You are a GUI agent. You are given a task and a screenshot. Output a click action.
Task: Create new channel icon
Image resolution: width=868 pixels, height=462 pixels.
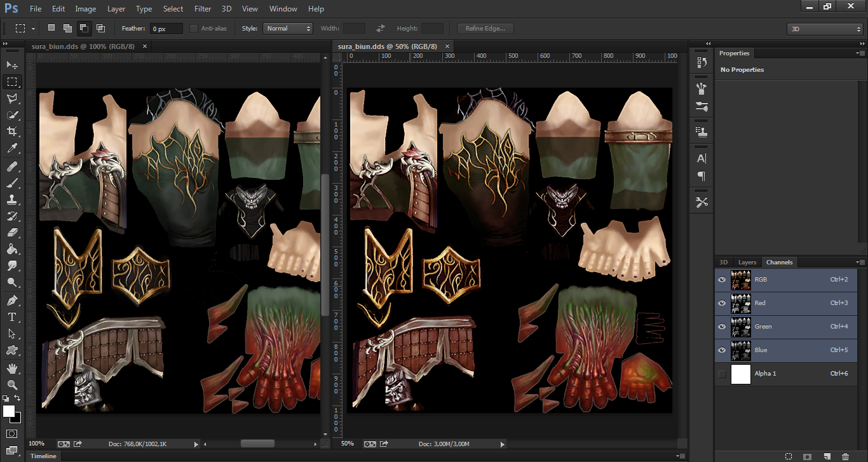(x=827, y=456)
